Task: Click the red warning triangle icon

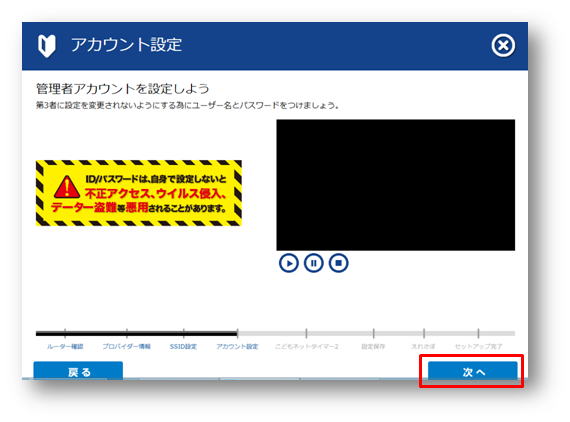Action: [67, 186]
